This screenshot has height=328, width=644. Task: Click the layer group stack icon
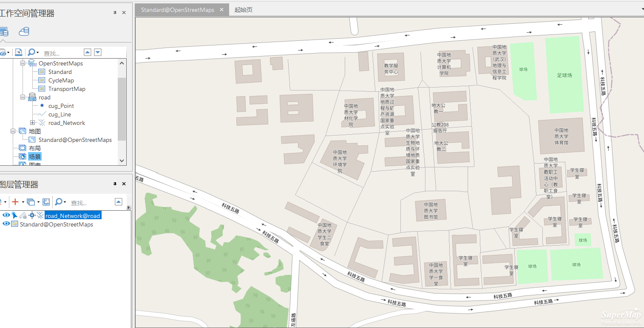tap(31, 202)
